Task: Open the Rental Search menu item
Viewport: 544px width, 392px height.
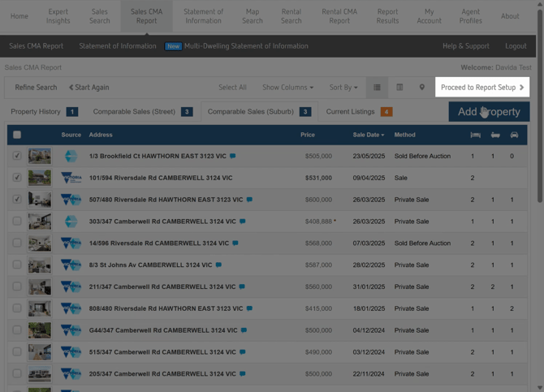Action: click(x=291, y=16)
